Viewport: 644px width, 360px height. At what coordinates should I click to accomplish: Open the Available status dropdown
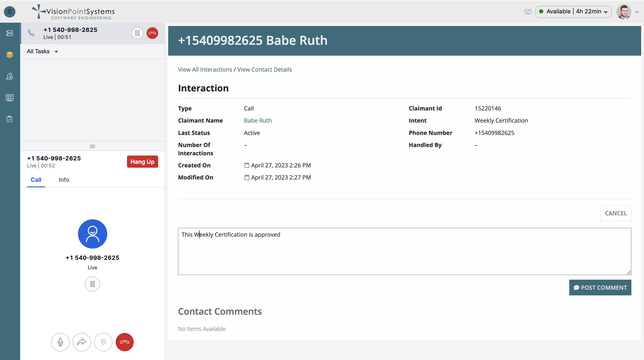click(x=573, y=12)
